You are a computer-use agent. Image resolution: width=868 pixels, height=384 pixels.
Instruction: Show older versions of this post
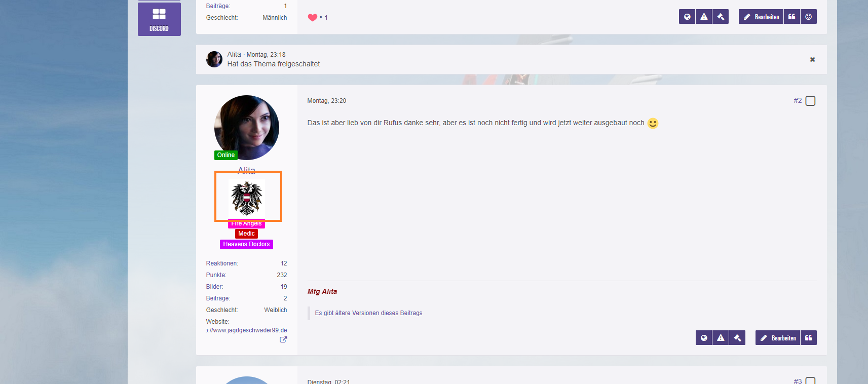(368, 313)
